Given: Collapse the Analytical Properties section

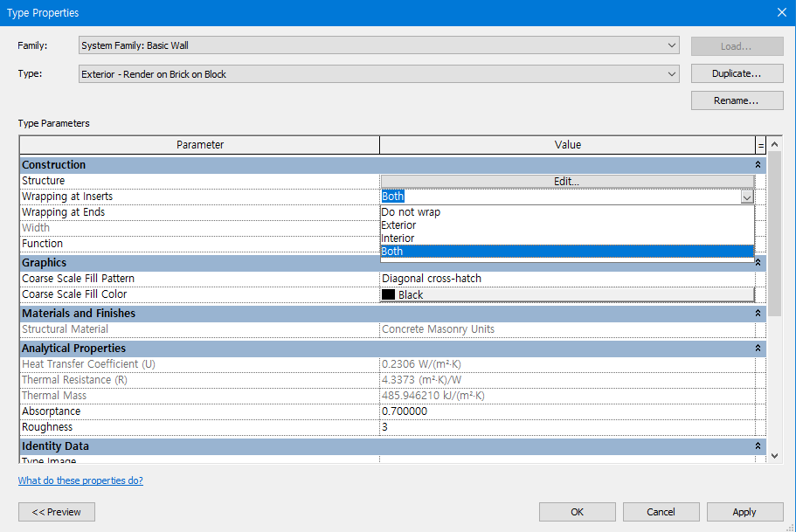Looking at the screenshot, I should [x=758, y=349].
